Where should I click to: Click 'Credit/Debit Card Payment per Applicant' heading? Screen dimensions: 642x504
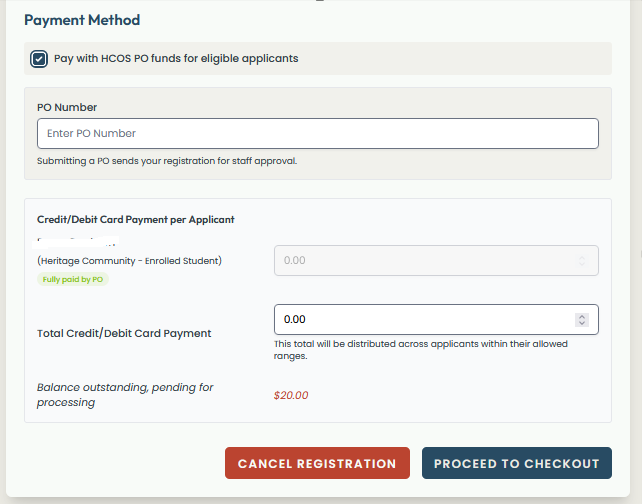pos(135,219)
